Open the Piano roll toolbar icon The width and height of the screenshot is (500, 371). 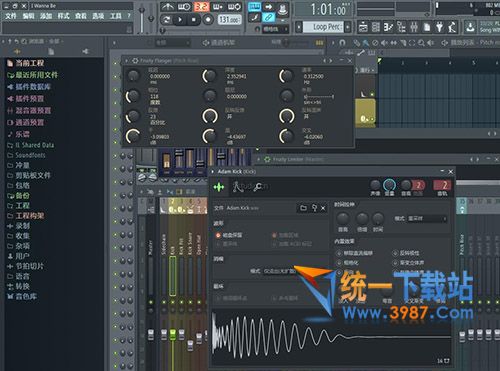(376, 27)
